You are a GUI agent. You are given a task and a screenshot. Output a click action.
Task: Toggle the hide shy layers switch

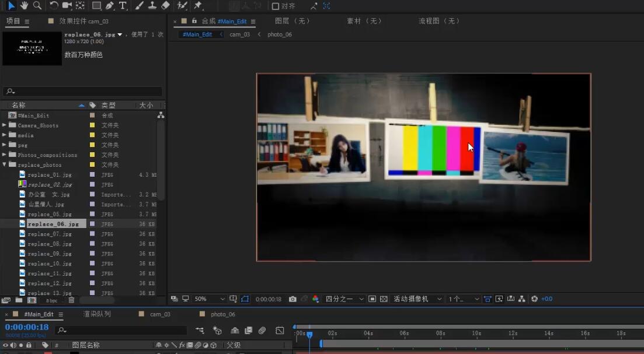pyautogui.click(x=235, y=330)
